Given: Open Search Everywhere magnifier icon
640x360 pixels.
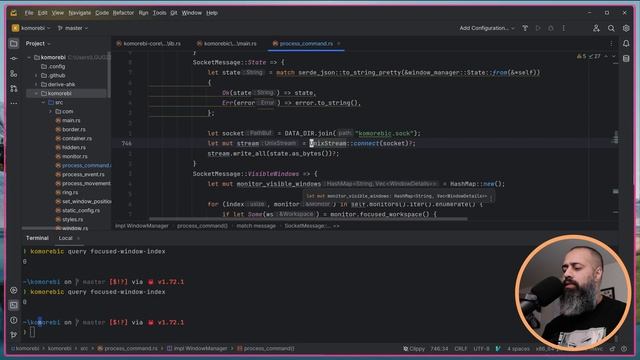Looking at the screenshot, I should coord(611,28).
